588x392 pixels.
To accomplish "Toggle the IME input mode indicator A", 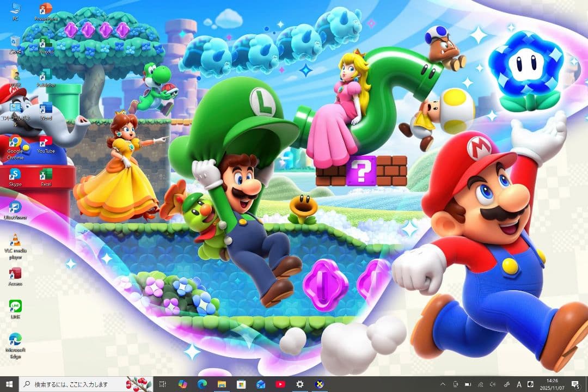I will point(519,384).
